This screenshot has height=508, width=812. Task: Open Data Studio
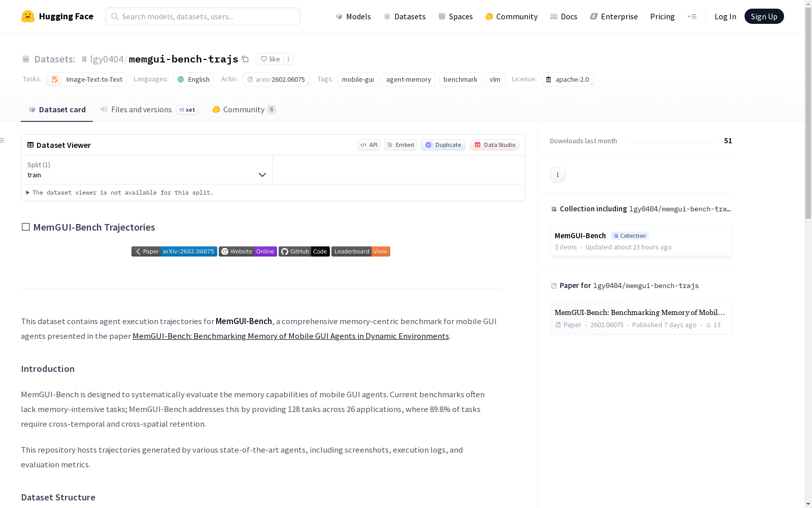click(x=494, y=145)
